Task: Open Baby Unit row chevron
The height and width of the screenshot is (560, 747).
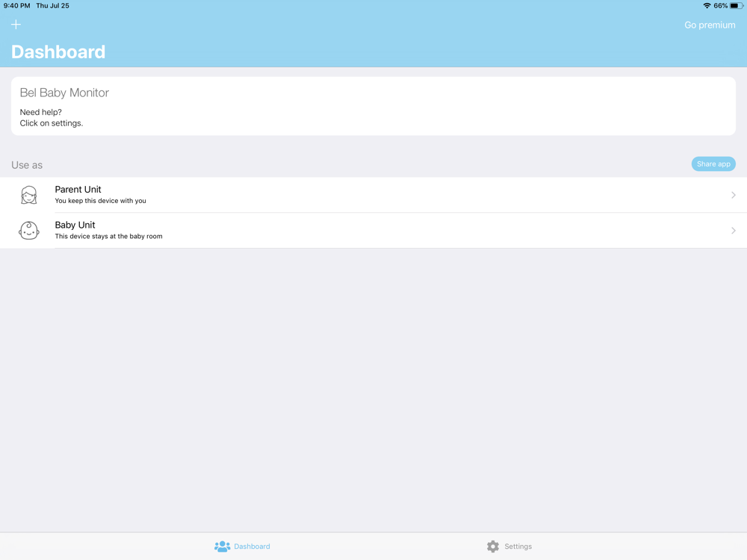Action: (x=734, y=231)
